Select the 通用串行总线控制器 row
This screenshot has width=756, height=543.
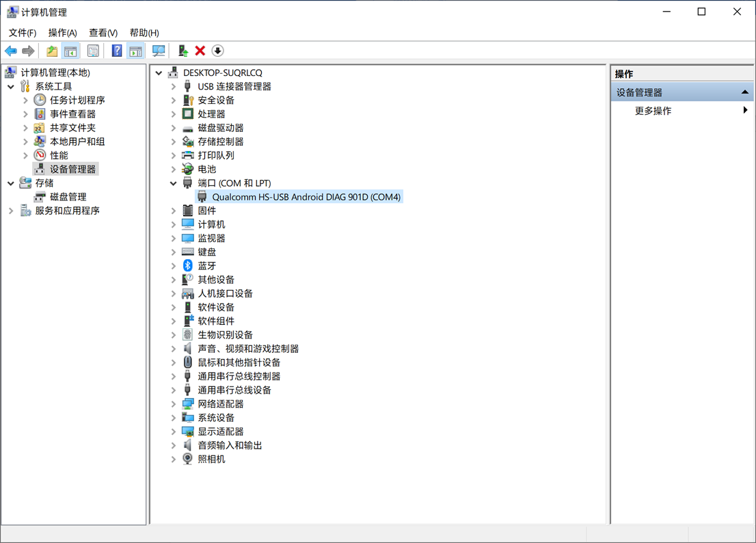point(239,376)
